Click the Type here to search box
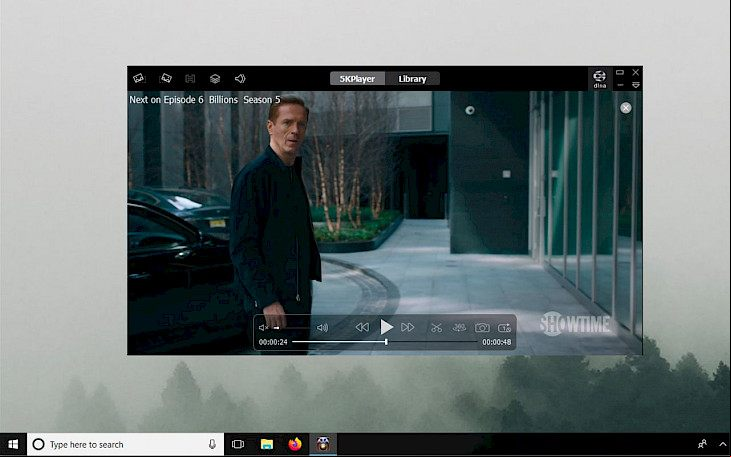Screen dimensions: 731x457 (x=125, y=444)
